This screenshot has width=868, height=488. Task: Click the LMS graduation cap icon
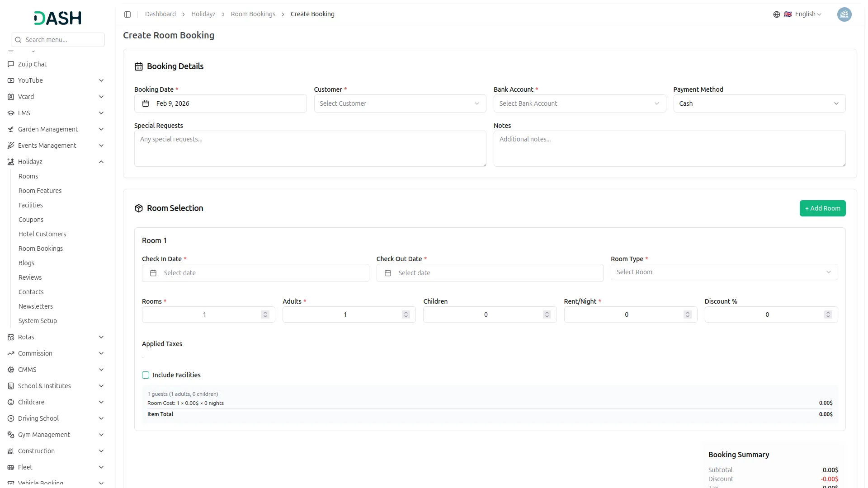[x=11, y=113]
